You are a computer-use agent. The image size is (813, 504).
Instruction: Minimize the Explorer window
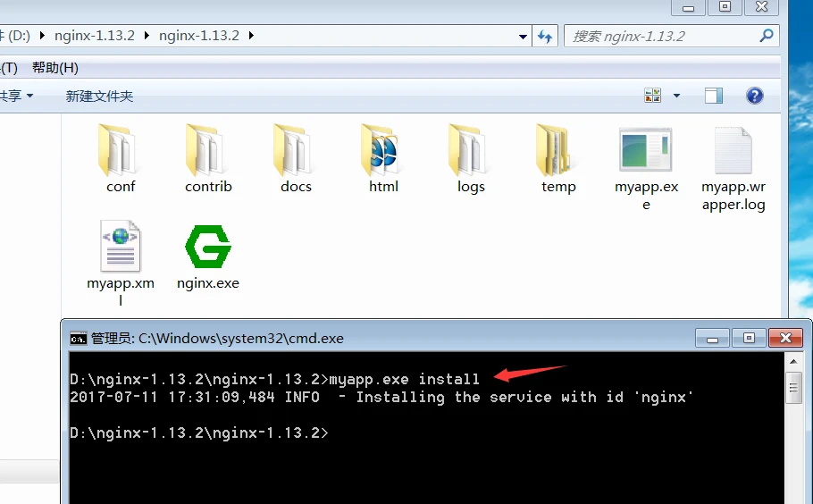(688, 8)
